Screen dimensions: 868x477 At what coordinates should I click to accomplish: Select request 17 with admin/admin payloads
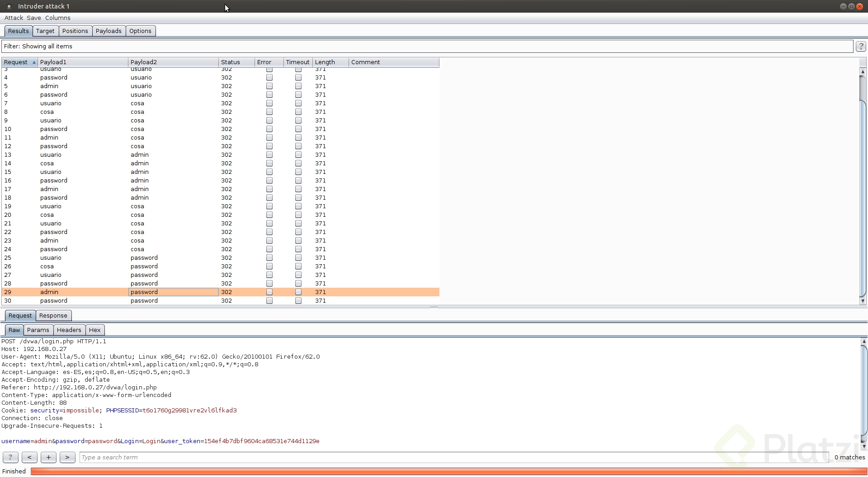221,189
